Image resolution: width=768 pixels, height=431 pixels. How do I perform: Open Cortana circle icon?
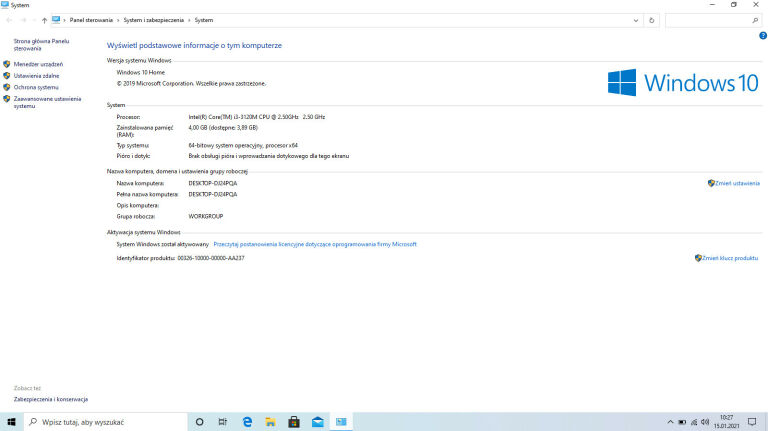coord(199,422)
